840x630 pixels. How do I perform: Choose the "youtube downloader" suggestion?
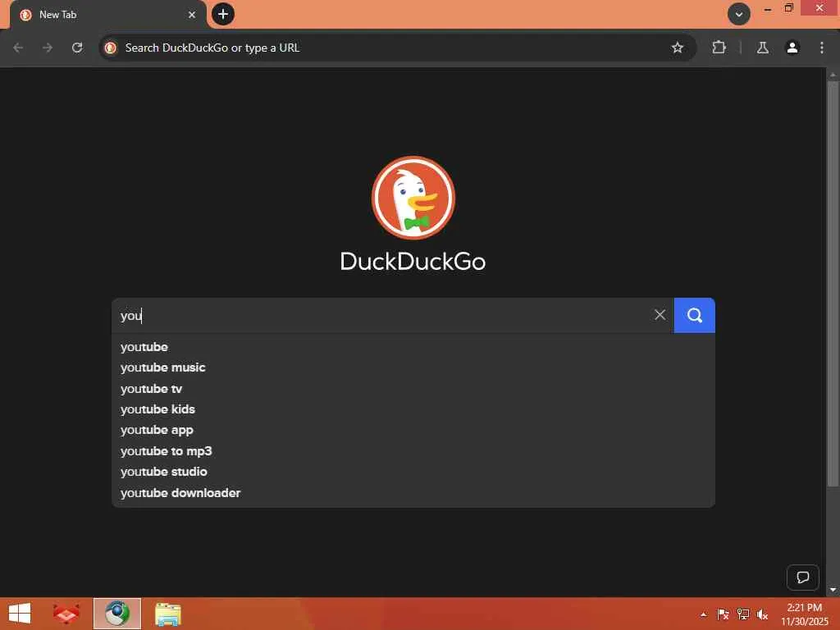(413, 493)
